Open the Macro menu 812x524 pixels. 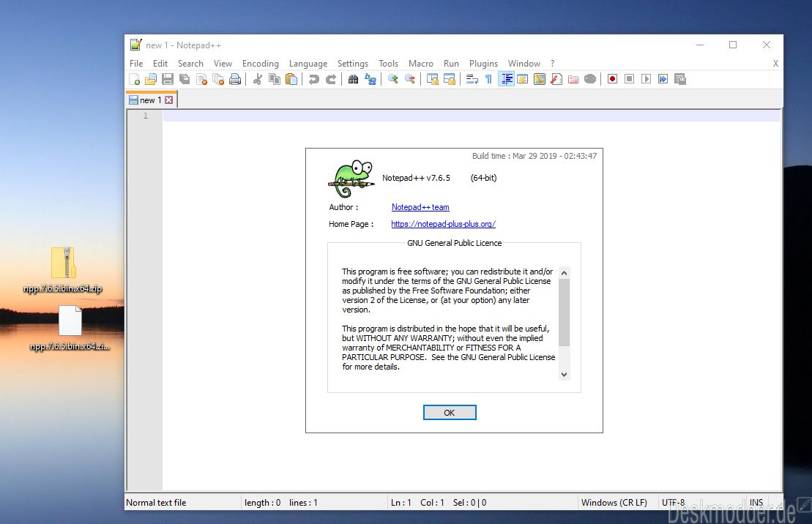[x=421, y=63]
